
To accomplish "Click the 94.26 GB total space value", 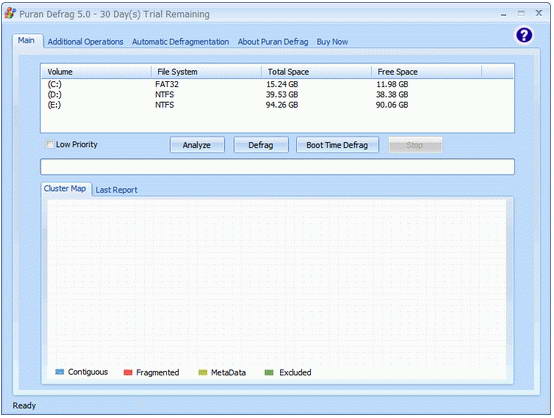I will pyautogui.click(x=282, y=105).
